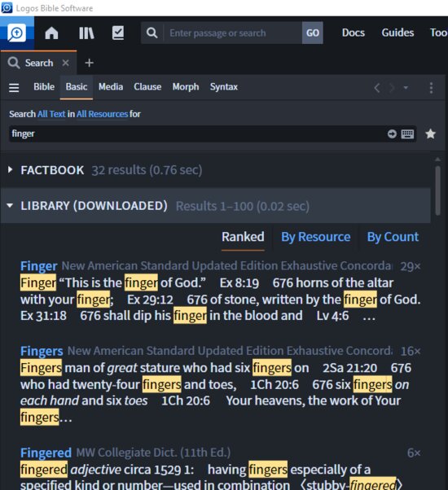The height and width of the screenshot is (490, 448).
Task: Open the history dropdown arrow
Action: click(x=406, y=88)
